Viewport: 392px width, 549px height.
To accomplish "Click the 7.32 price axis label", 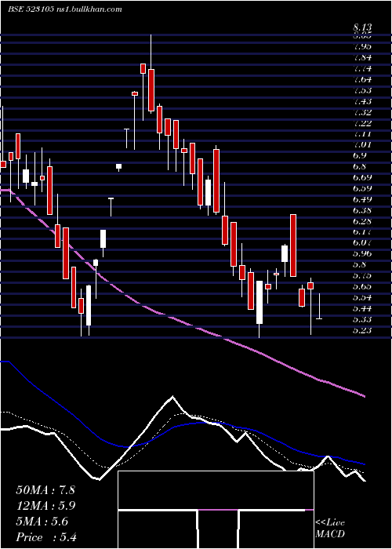I will point(362,112).
